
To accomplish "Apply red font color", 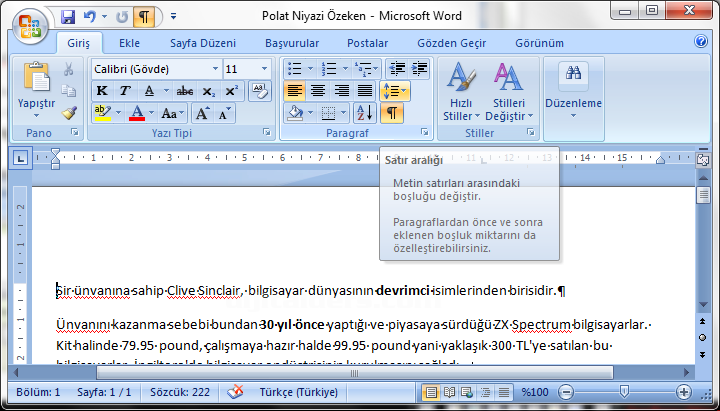I will pos(137,113).
